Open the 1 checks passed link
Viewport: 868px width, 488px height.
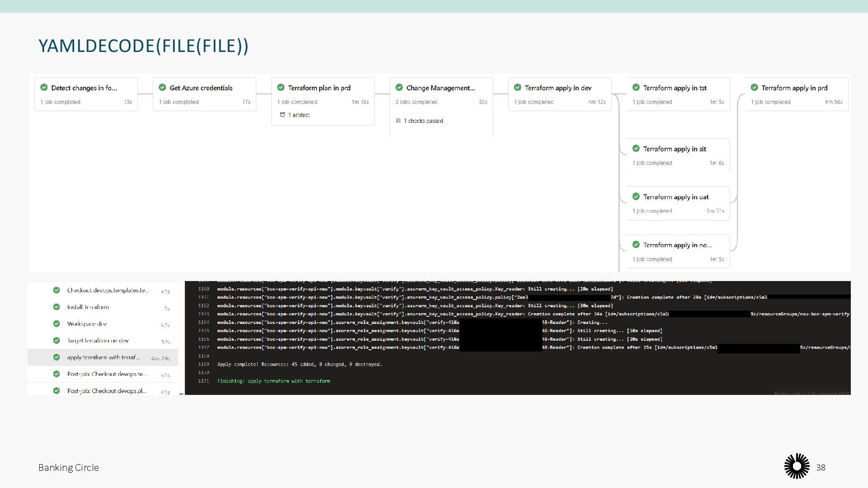423,121
